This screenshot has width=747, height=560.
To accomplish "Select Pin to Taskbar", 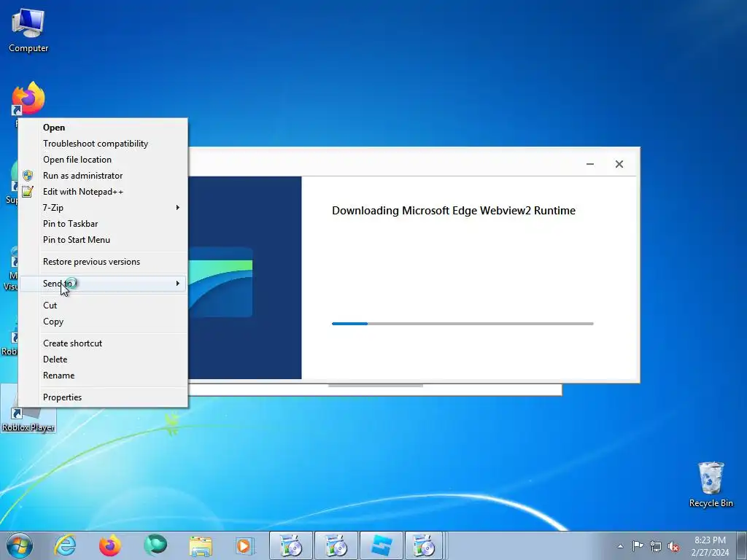I will click(x=103, y=224).
